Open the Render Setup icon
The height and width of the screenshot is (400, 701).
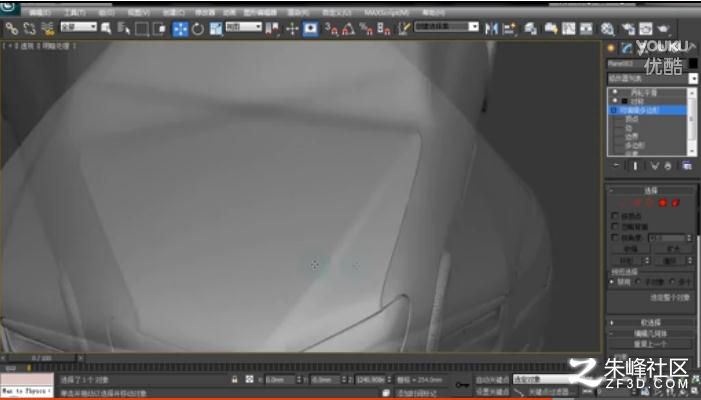click(628, 29)
